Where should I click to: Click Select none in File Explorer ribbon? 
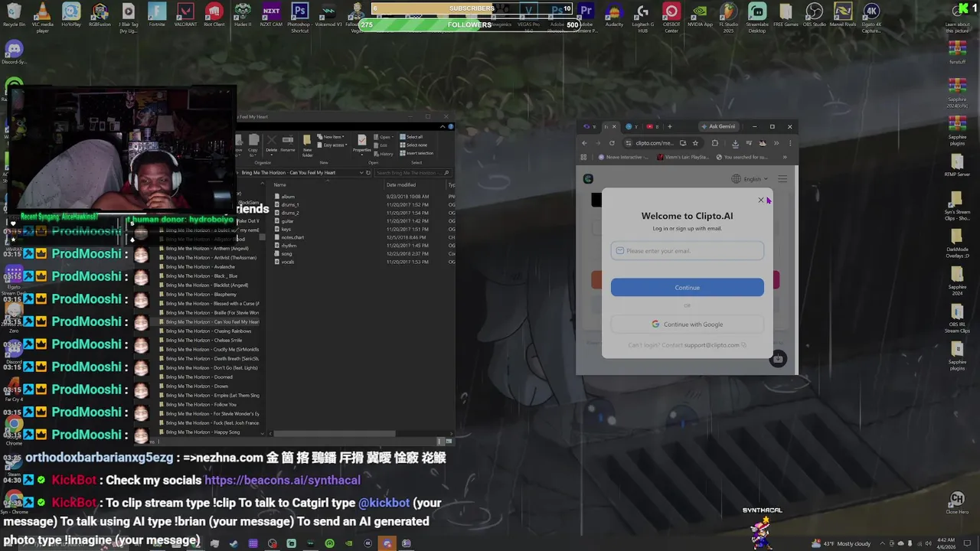pyautogui.click(x=414, y=145)
